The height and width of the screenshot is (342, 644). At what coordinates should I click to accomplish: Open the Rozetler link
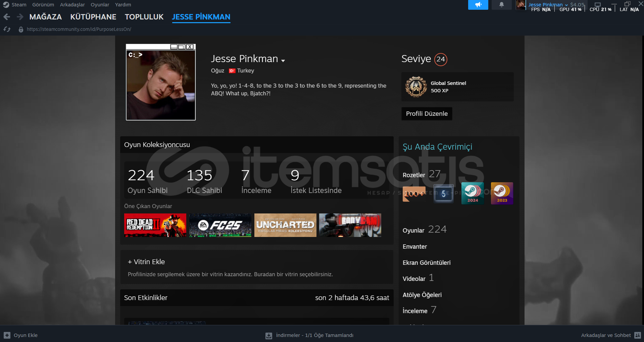click(413, 175)
